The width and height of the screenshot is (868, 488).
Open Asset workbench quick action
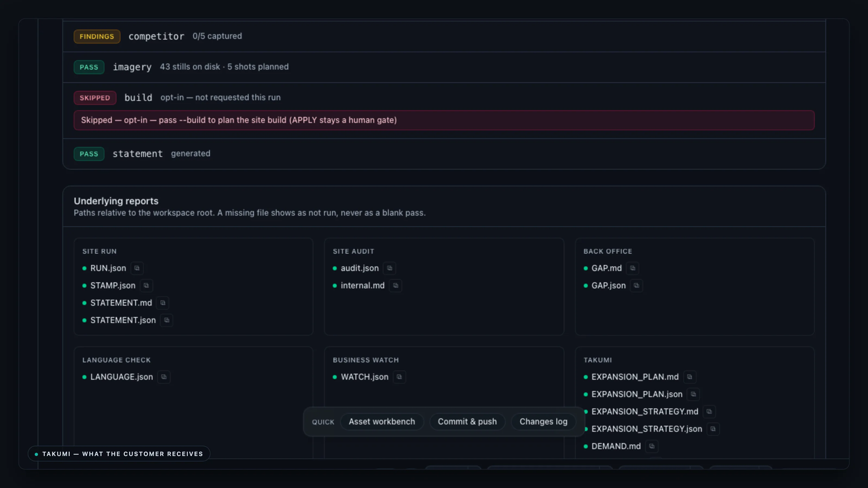click(382, 422)
